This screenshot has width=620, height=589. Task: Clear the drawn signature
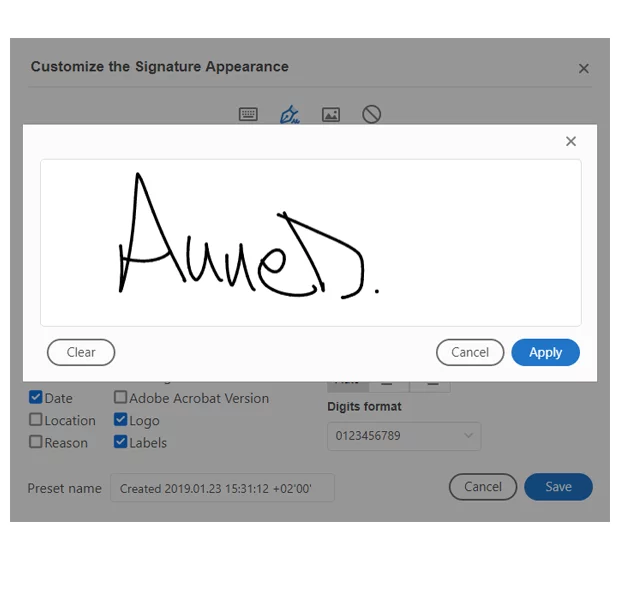81,352
